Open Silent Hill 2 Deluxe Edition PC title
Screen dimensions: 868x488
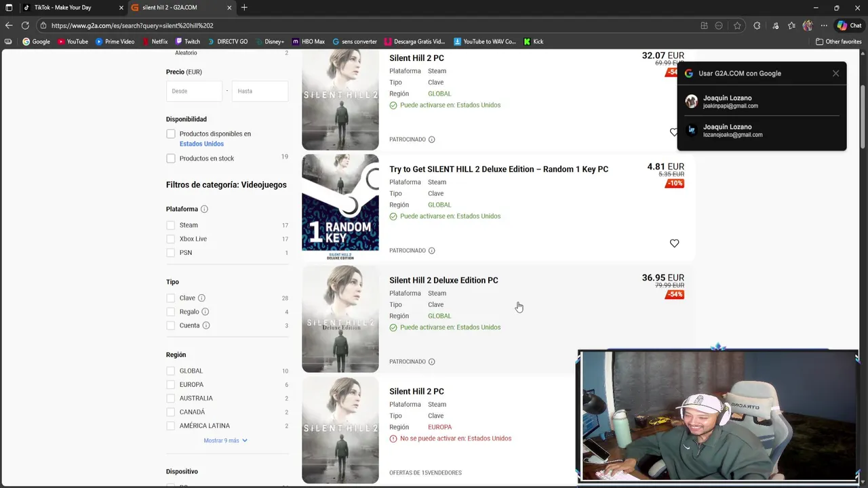point(443,281)
